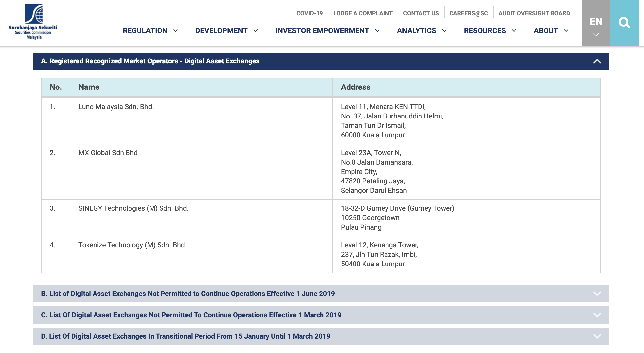This screenshot has width=644, height=353.
Task: Expand the Analytics menu
Action: [421, 31]
